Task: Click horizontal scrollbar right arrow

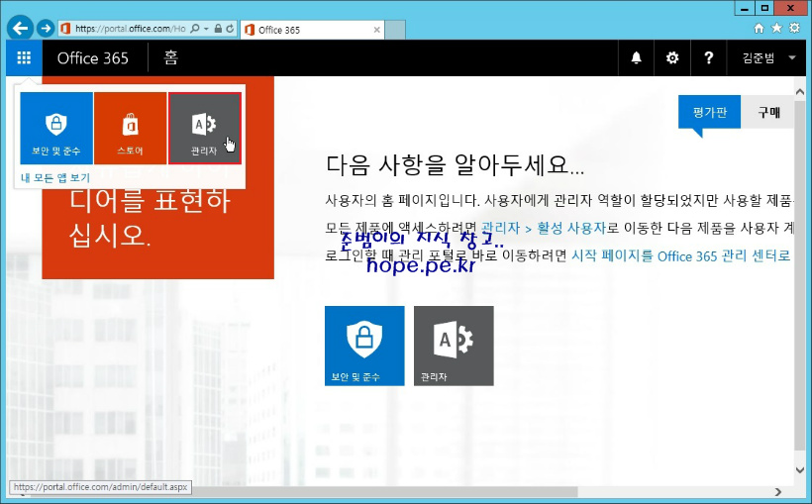Action: [x=777, y=491]
